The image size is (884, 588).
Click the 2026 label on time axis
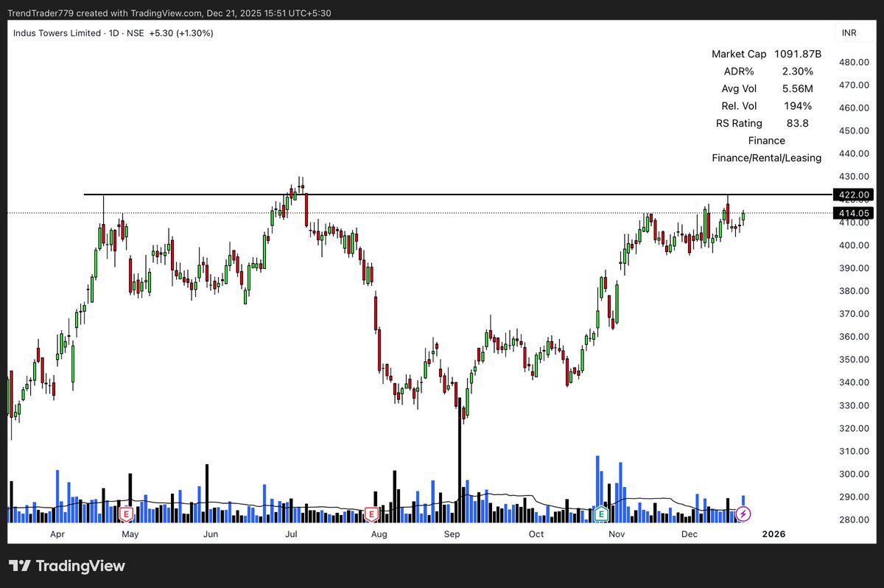coord(774,533)
